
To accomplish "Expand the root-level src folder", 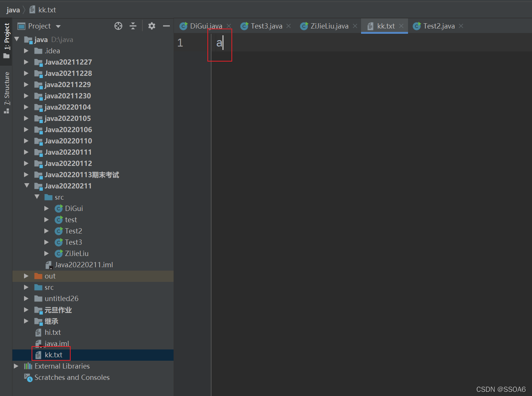I will pos(26,287).
